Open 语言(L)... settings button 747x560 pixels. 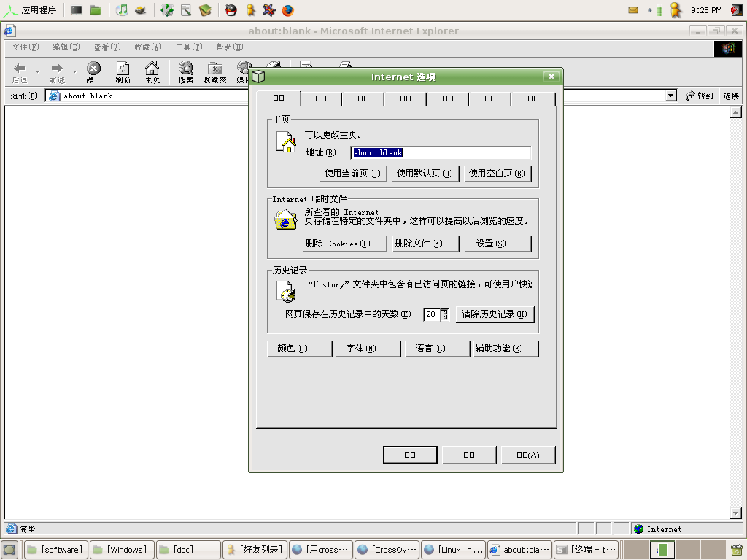pyautogui.click(x=437, y=349)
